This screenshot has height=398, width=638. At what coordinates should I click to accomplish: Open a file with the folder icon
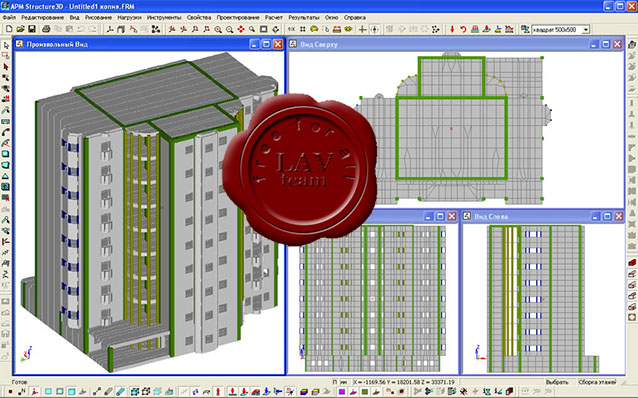tap(20, 29)
